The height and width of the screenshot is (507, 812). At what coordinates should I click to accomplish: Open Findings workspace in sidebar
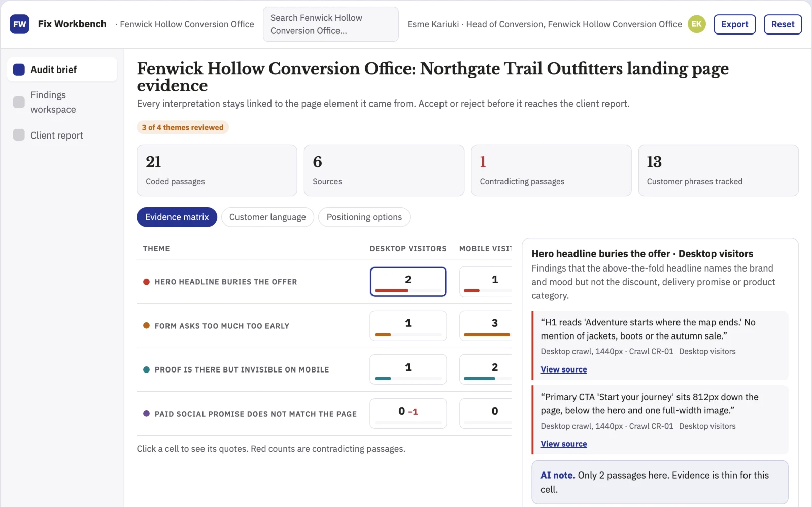[62, 102]
